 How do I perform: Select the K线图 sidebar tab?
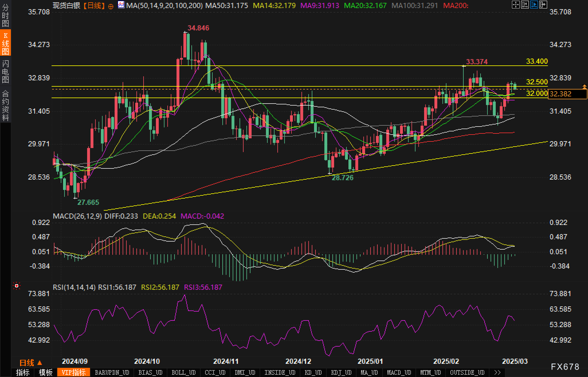tap(5, 43)
